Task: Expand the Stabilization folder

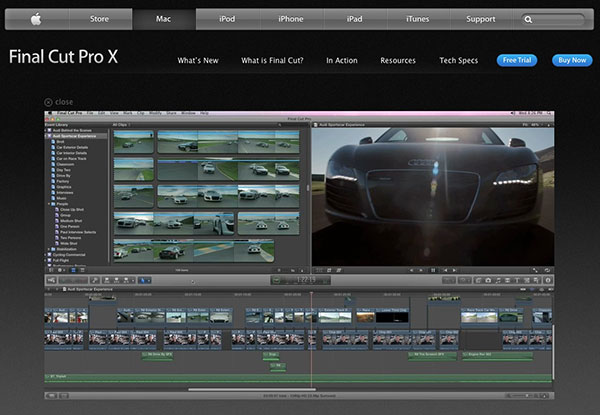Action: pos(49,249)
